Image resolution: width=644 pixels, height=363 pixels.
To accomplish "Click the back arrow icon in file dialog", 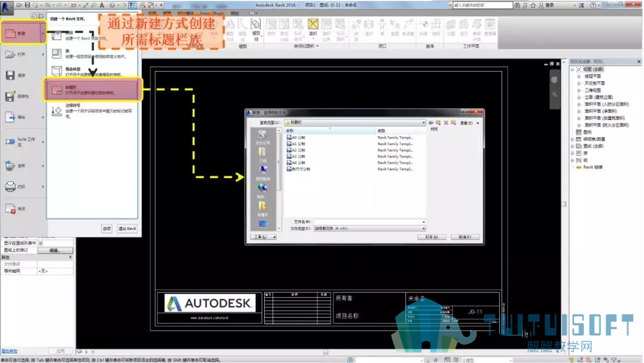I will point(431,122).
